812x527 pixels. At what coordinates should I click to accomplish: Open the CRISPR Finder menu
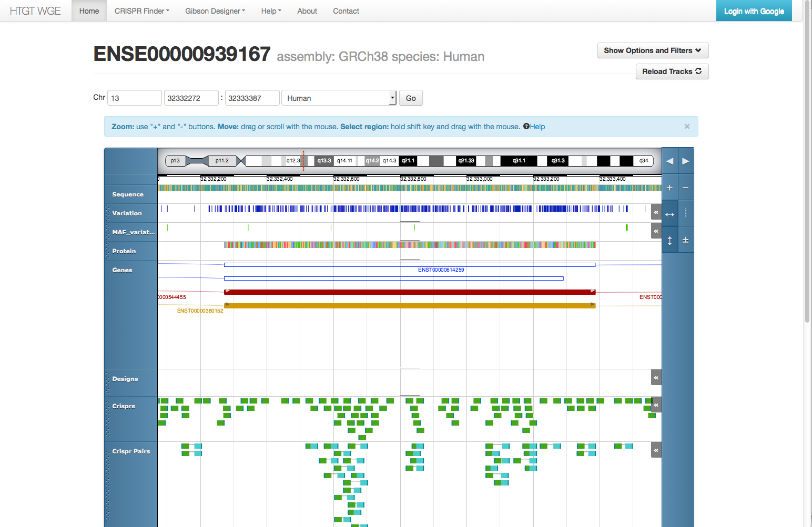click(142, 11)
